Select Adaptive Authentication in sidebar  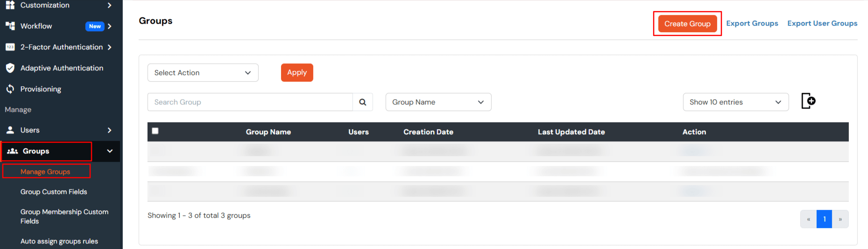[62, 68]
